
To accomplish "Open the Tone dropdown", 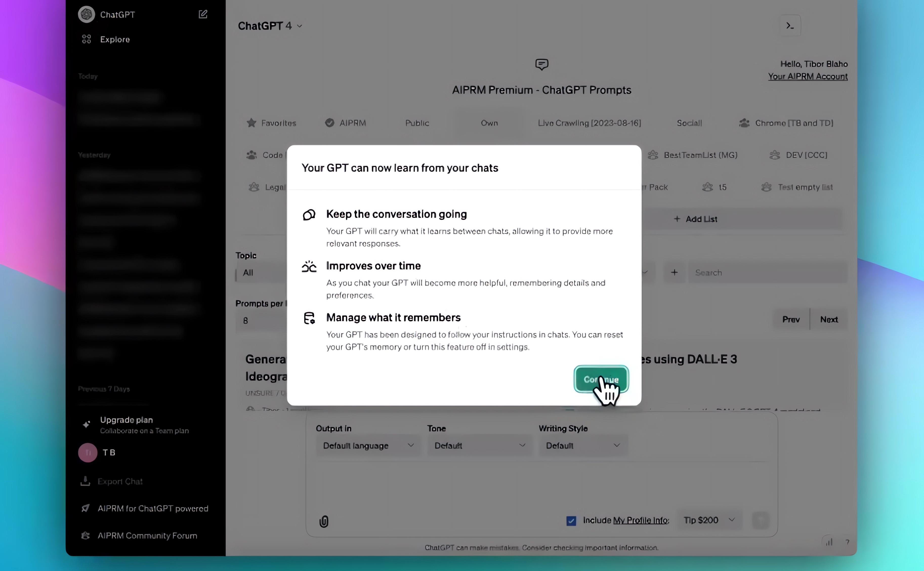I will point(479,446).
